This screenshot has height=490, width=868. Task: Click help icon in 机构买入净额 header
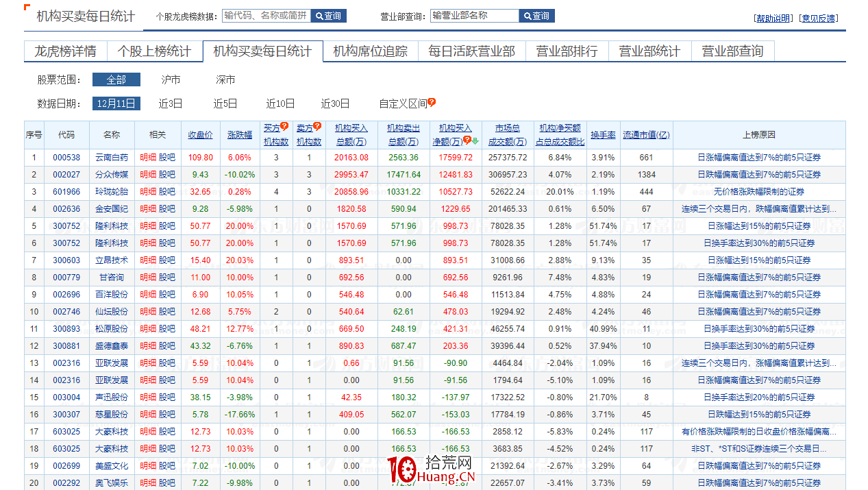[x=467, y=140]
